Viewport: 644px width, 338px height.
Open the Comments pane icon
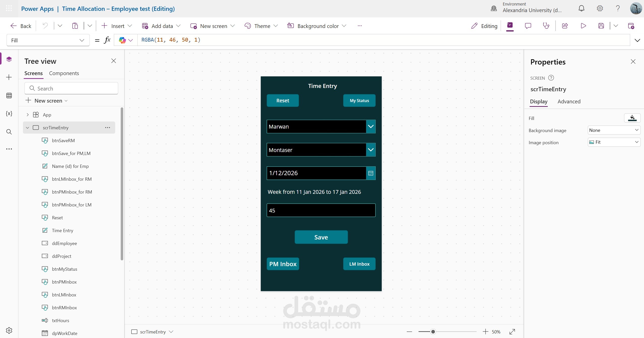coord(528,26)
